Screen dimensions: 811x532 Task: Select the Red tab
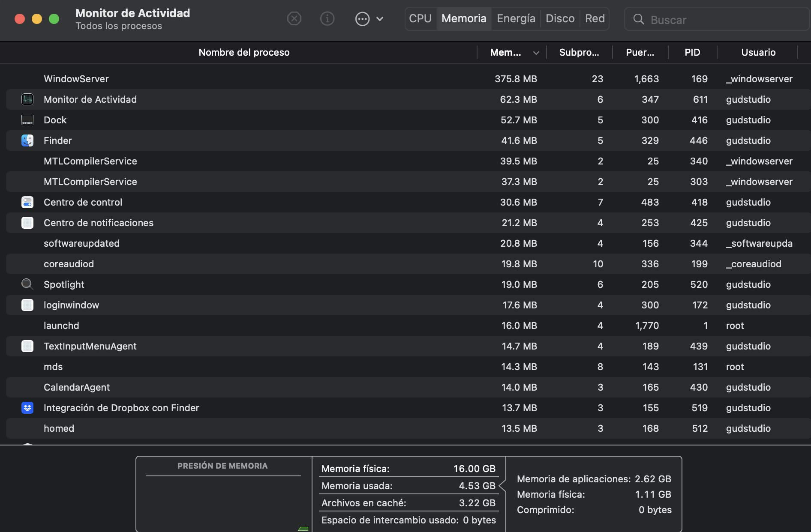tap(595, 19)
